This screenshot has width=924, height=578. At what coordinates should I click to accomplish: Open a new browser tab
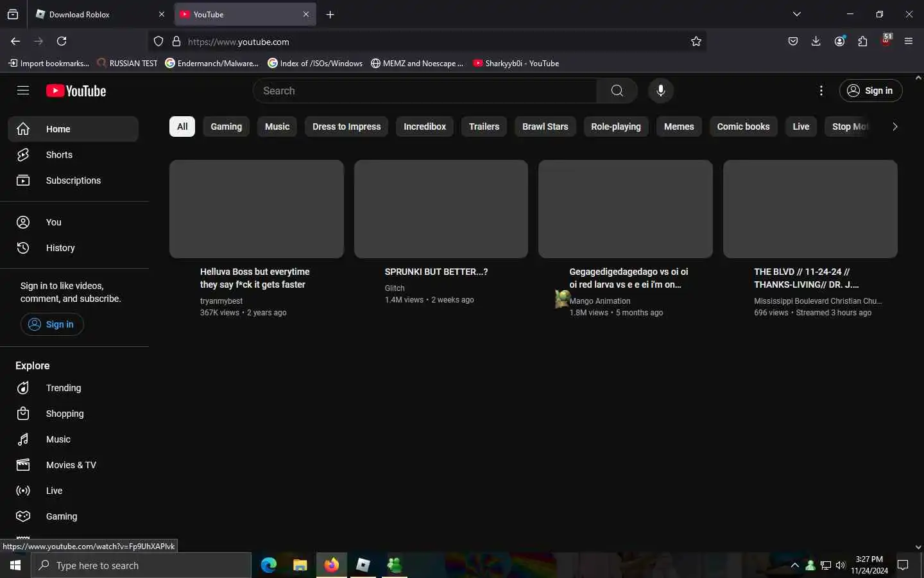[x=330, y=14]
